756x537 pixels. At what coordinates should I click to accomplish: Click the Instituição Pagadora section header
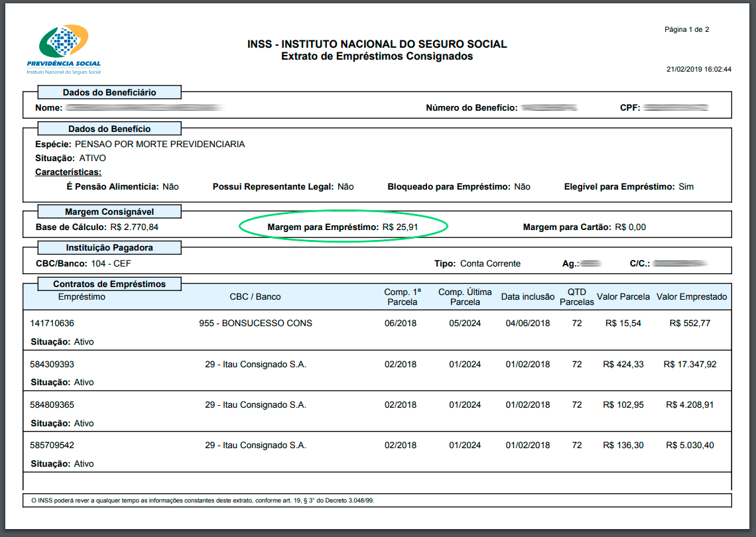click(109, 248)
